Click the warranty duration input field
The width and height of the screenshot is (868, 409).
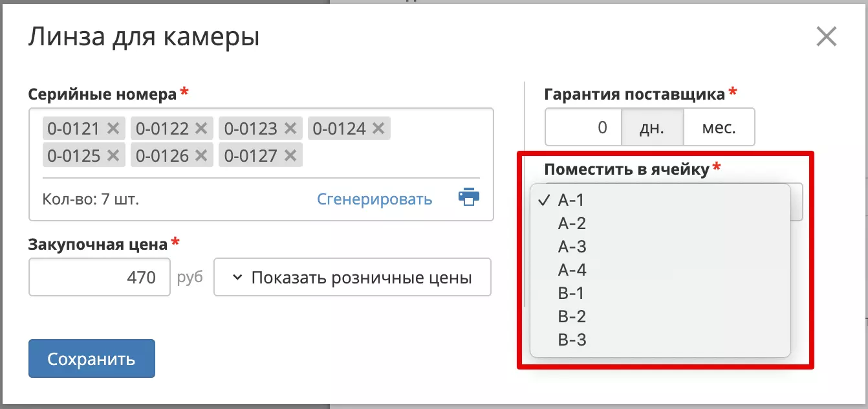click(x=583, y=127)
